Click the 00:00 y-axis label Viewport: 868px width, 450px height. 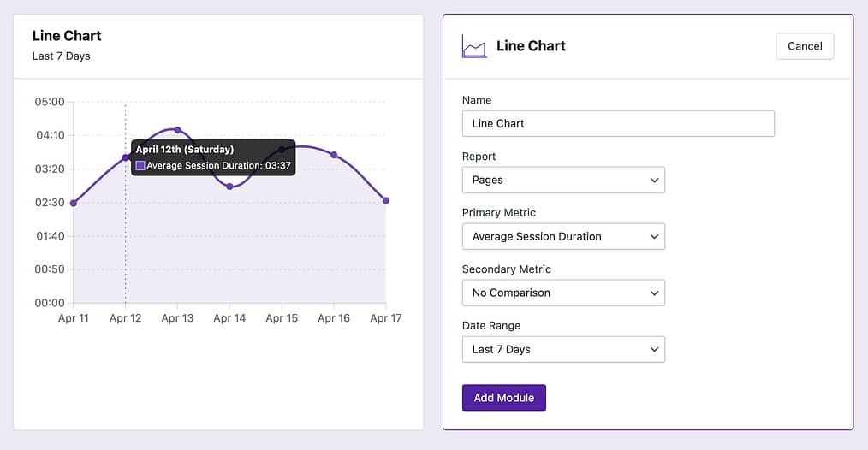tap(50, 303)
